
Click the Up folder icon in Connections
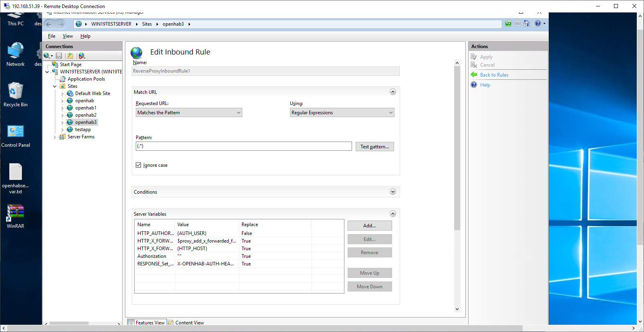[x=70, y=56]
